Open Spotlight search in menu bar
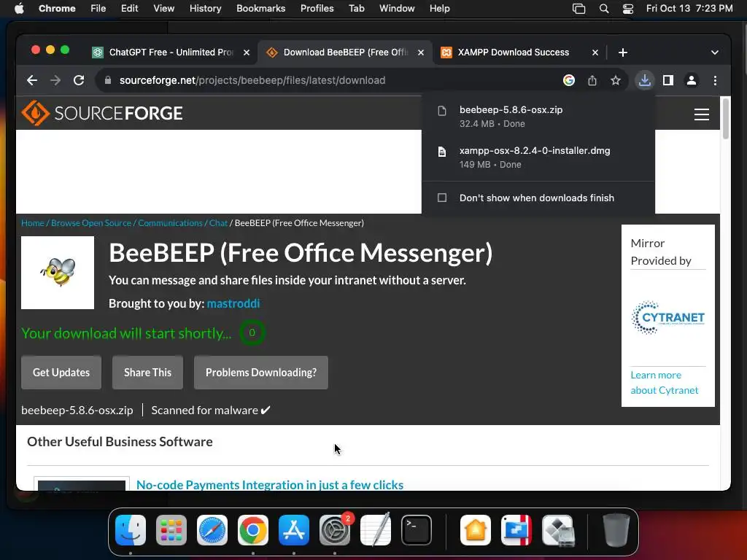 pyautogui.click(x=604, y=9)
